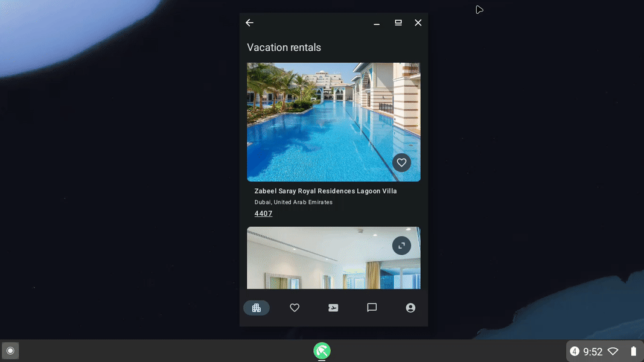Open the Wi-Fi status icon
This screenshot has width=644, height=362.
point(613,351)
